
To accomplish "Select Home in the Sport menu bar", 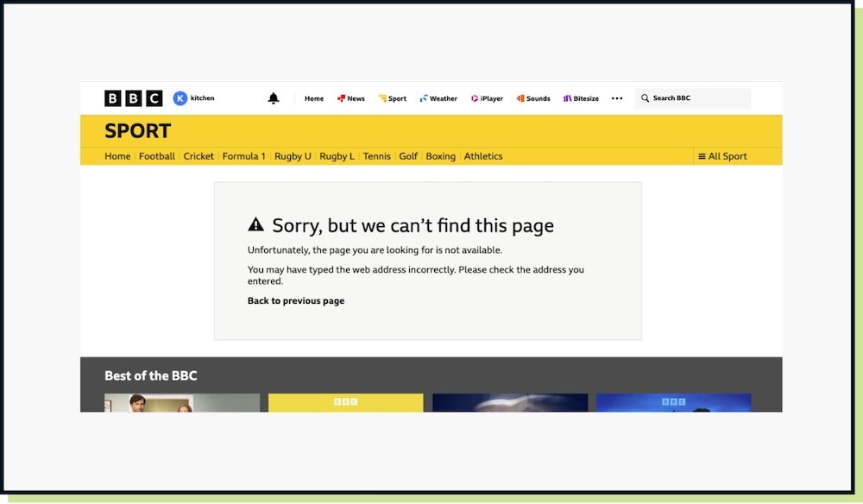I will pyautogui.click(x=117, y=156).
